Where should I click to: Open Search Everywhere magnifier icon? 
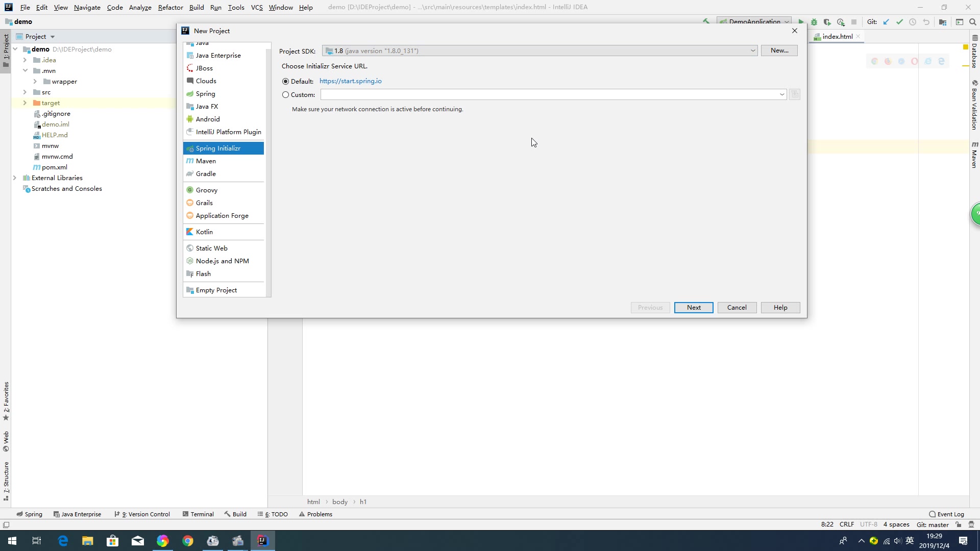click(x=973, y=22)
